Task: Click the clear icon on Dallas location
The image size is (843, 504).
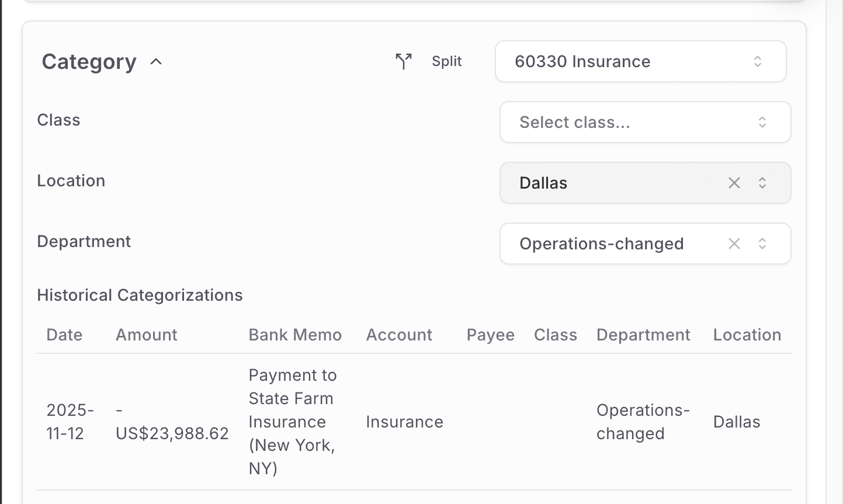Action: (x=734, y=183)
